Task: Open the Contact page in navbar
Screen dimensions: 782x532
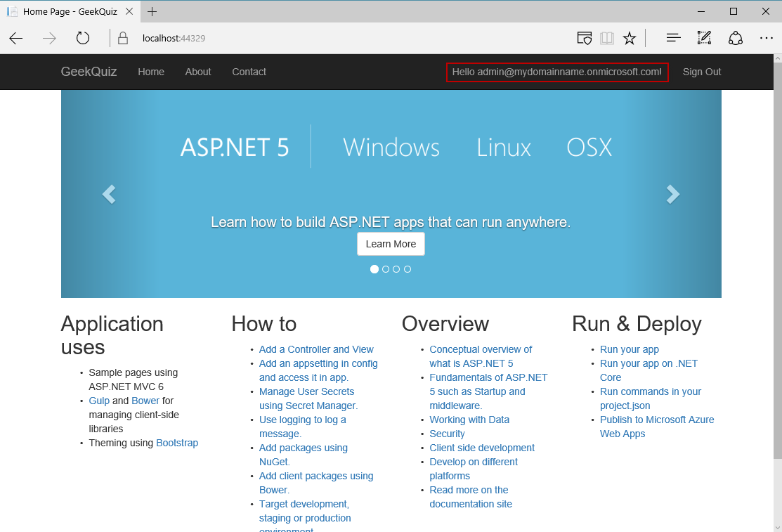Action: point(249,72)
